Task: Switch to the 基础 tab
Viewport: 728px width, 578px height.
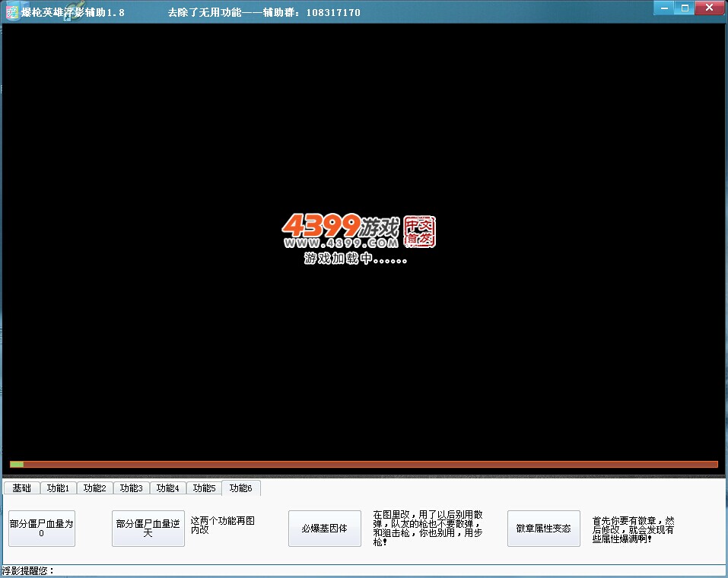Action: pyautogui.click(x=21, y=488)
